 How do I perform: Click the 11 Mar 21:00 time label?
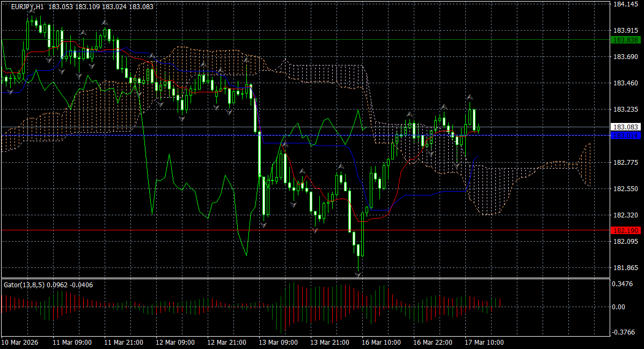[123, 343]
